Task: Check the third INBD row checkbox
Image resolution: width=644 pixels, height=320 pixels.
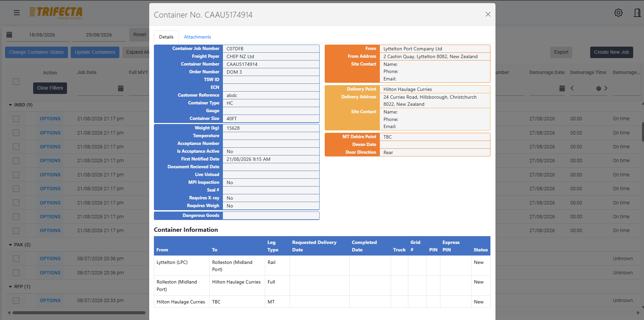Action: click(x=16, y=147)
